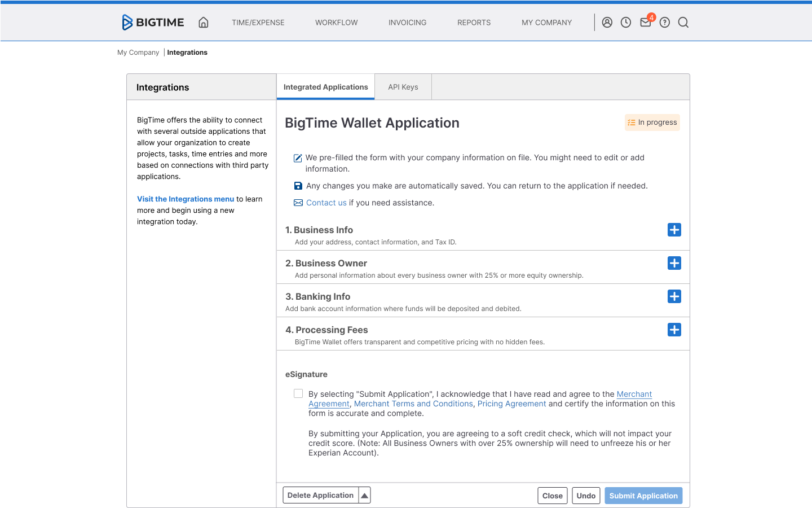
Task: Click the BigTime Wallet Application title
Action: point(372,123)
